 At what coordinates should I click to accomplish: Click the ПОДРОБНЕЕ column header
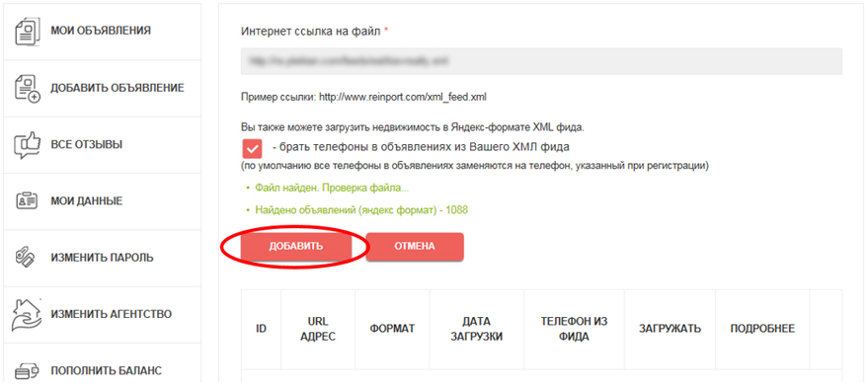coord(762,329)
